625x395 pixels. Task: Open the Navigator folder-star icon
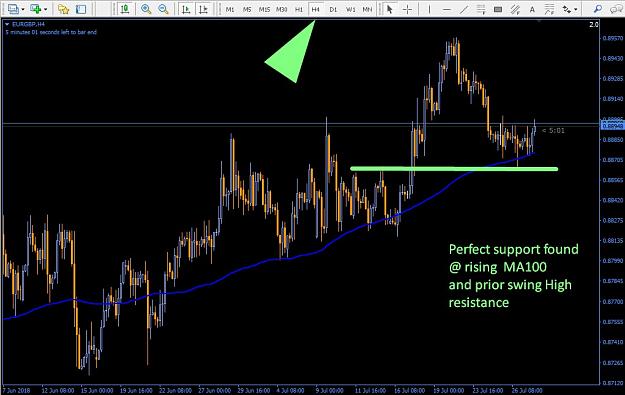tap(63, 9)
